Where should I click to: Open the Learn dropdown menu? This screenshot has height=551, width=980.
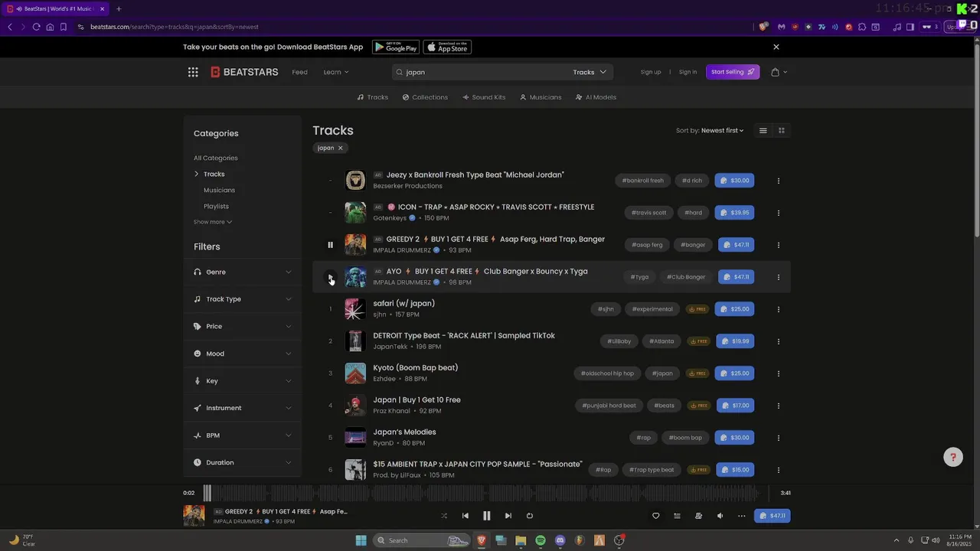pos(336,72)
